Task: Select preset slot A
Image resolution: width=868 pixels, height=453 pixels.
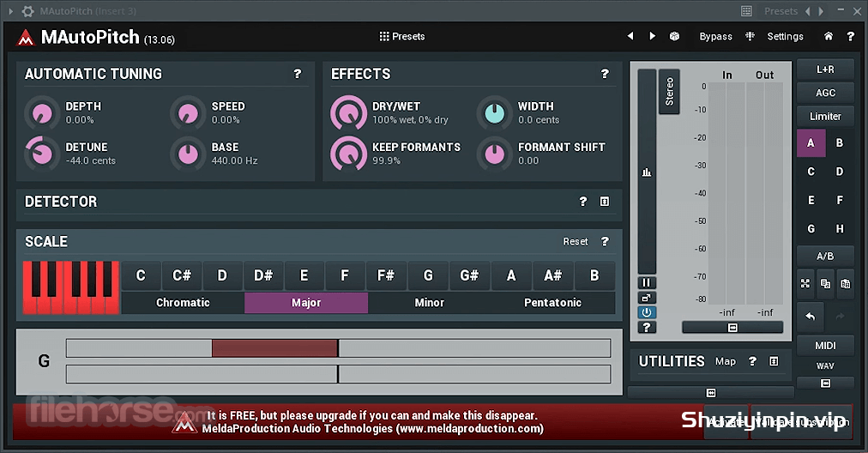Action: (811, 143)
